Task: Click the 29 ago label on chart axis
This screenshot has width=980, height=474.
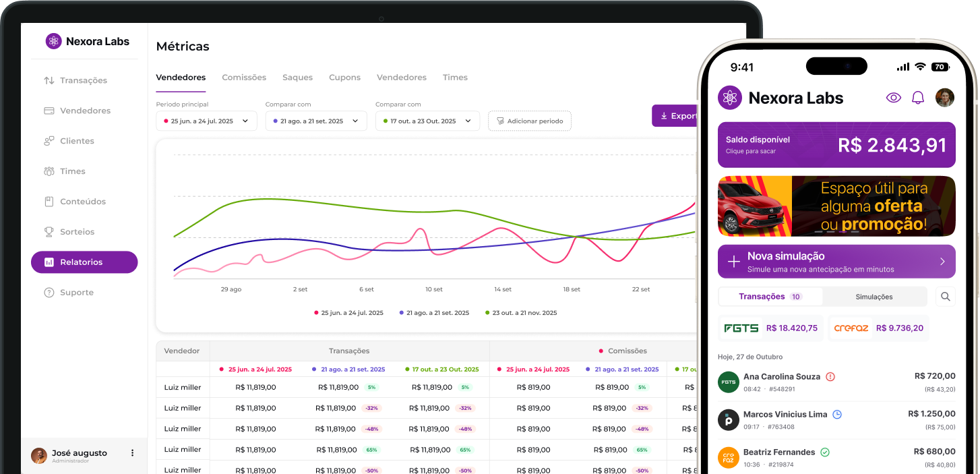Action: [x=231, y=289]
